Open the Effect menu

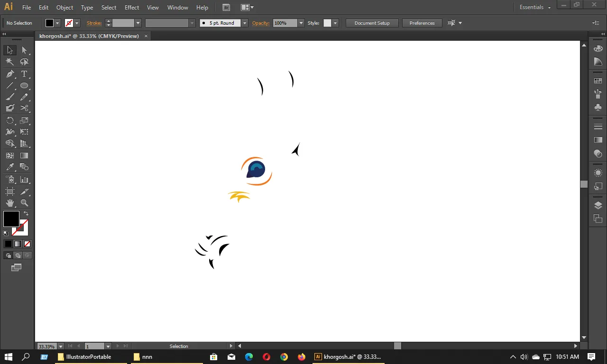click(132, 8)
